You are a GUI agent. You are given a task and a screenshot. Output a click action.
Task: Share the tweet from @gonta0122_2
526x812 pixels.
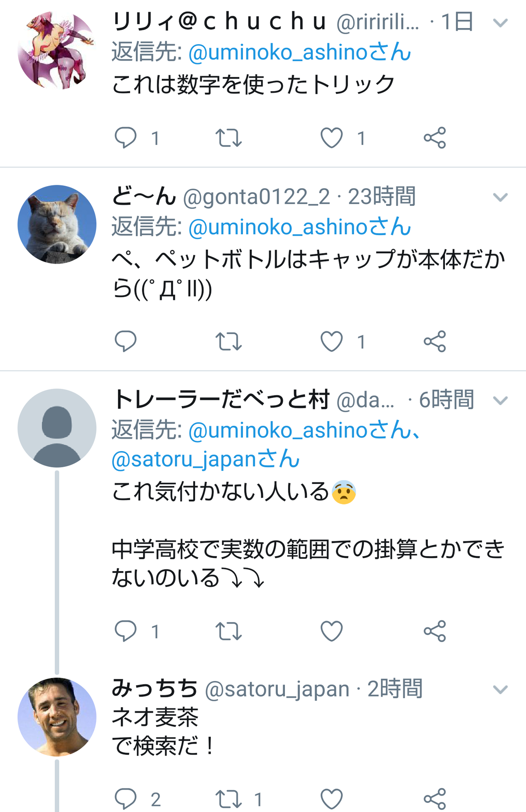coord(435,342)
